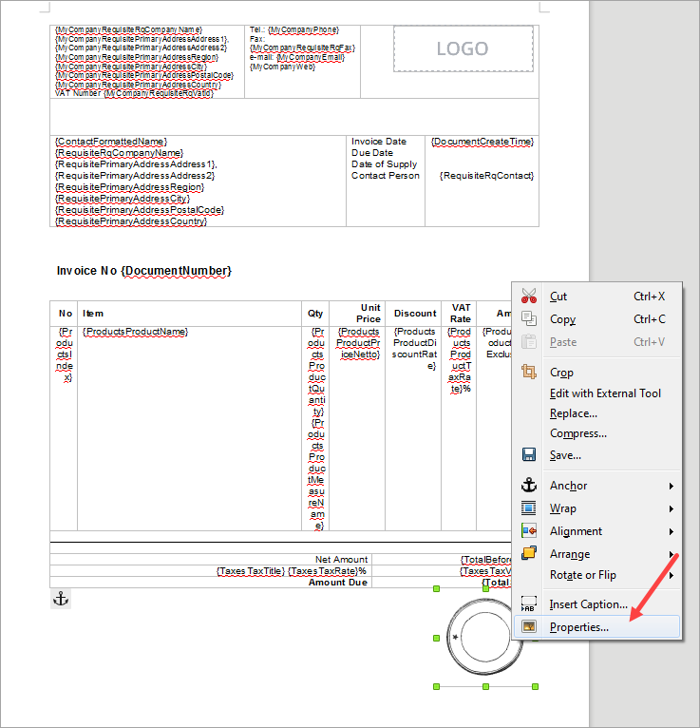Viewport: 700px width, 728px height.
Task: Click the VAT Rate column header
Action: [x=461, y=314]
